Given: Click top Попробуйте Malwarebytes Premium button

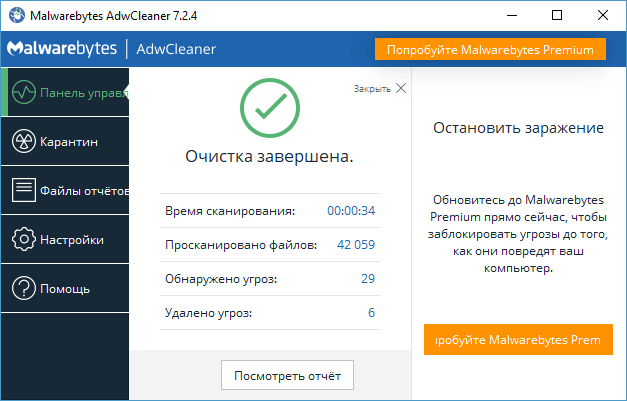Looking at the screenshot, I should [490, 49].
